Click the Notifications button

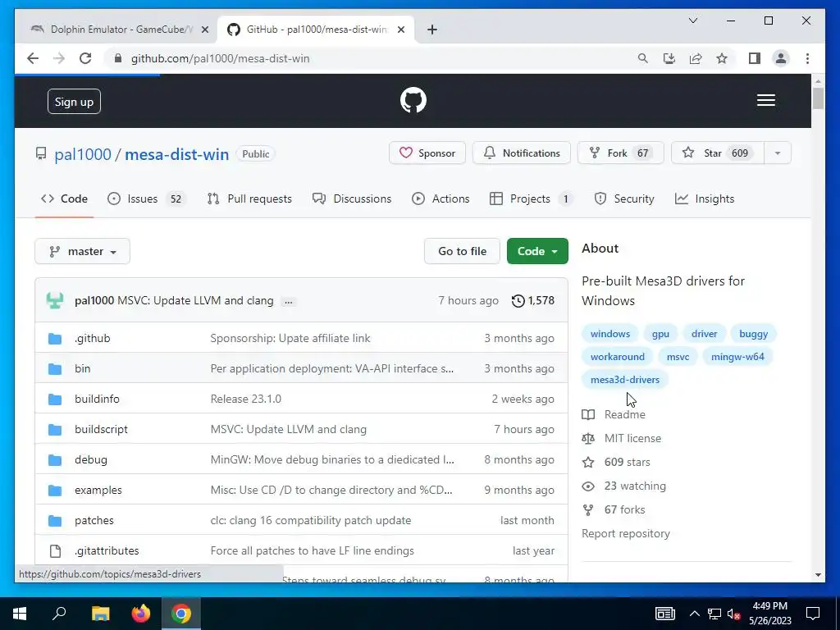521,153
